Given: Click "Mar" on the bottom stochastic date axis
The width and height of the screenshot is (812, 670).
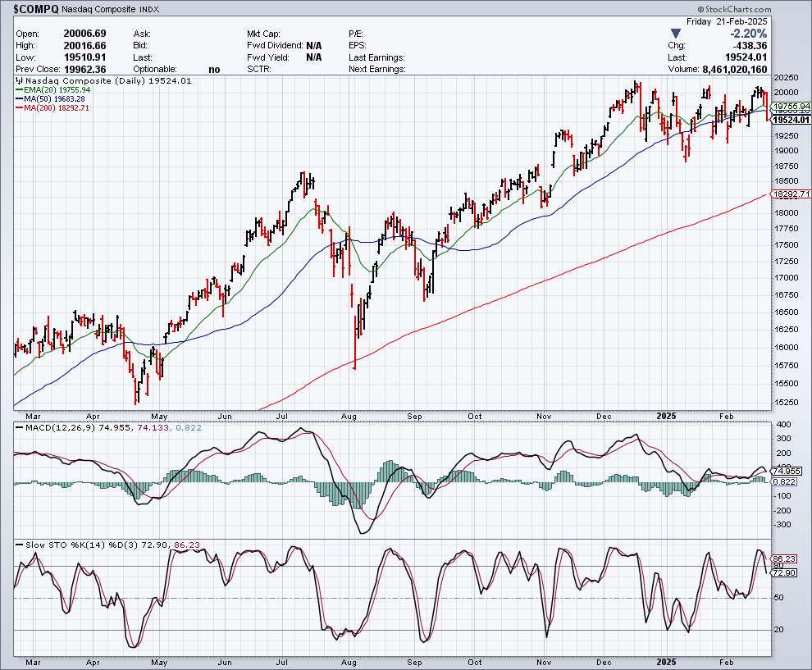Looking at the screenshot, I should point(33,663).
